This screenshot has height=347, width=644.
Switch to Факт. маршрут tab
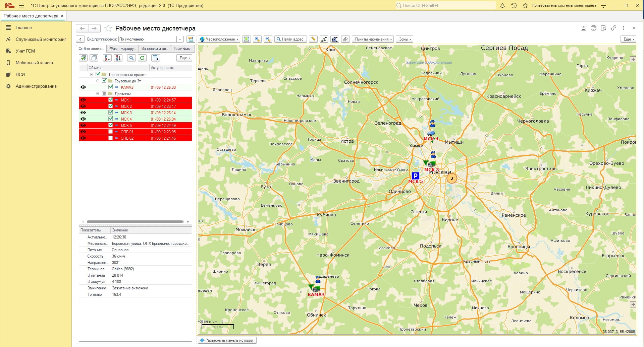pyautogui.click(x=122, y=49)
